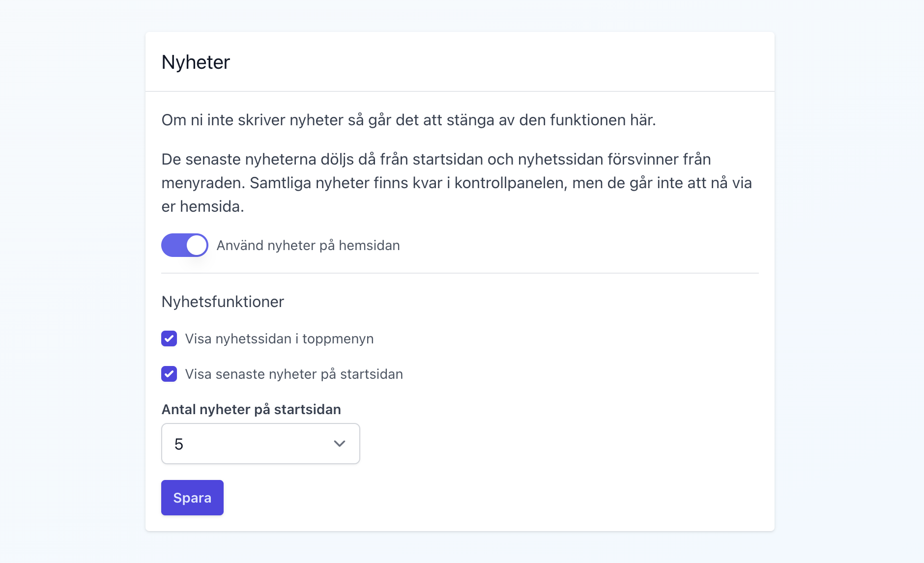The height and width of the screenshot is (563, 924).
Task: Click the paragraph starting 'De senaste nyheterna'
Action: pos(456,183)
